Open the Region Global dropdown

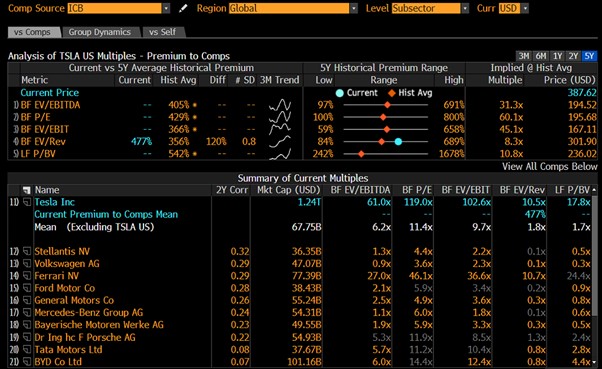click(x=354, y=8)
